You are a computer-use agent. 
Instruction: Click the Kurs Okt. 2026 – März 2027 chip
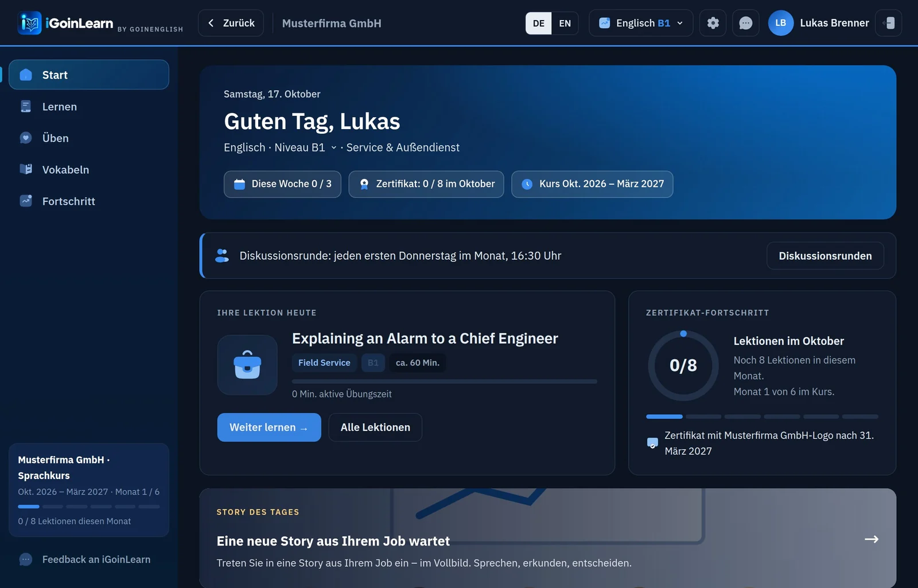pyautogui.click(x=592, y=184)
